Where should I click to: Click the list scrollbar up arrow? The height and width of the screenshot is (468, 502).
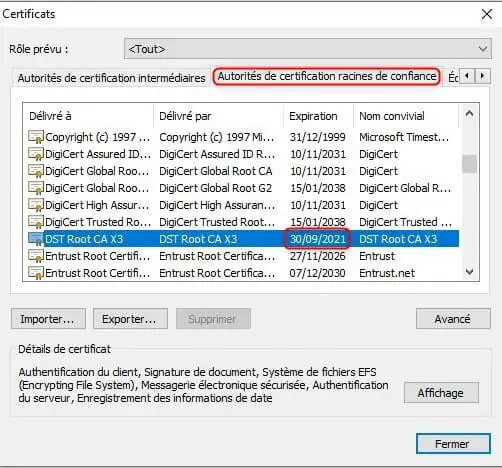(469, 114)
